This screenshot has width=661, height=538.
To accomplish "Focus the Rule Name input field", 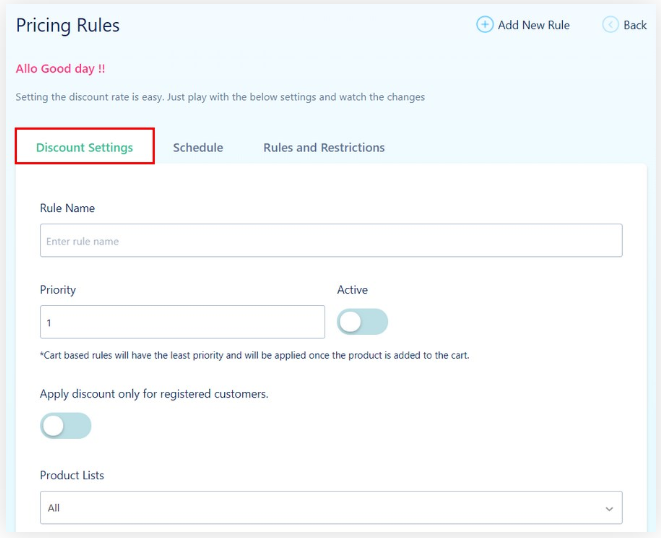I will coord(331,241).
